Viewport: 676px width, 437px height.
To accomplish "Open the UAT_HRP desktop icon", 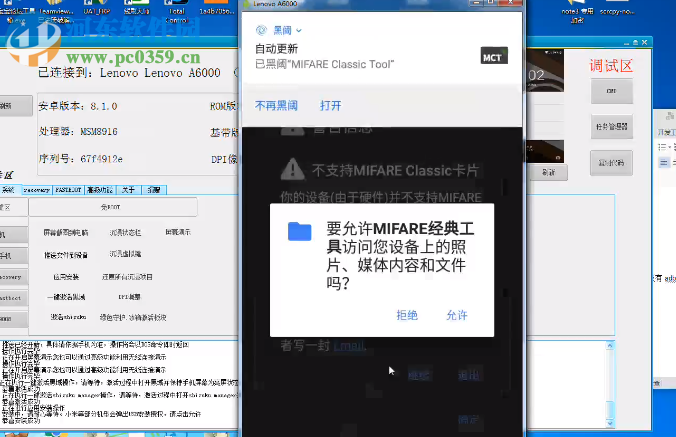I will tap(97, 9).
